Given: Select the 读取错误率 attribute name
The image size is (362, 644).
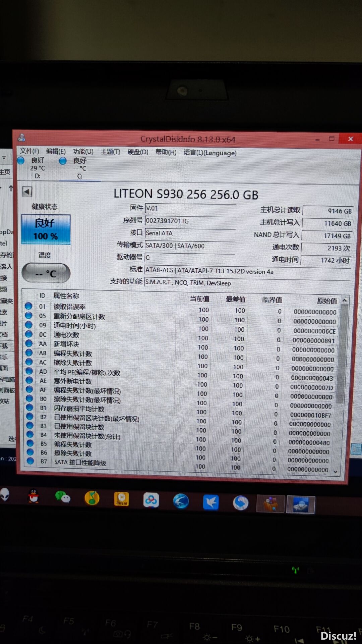Looking at the screenshot, I should click(x=70, y=307).
